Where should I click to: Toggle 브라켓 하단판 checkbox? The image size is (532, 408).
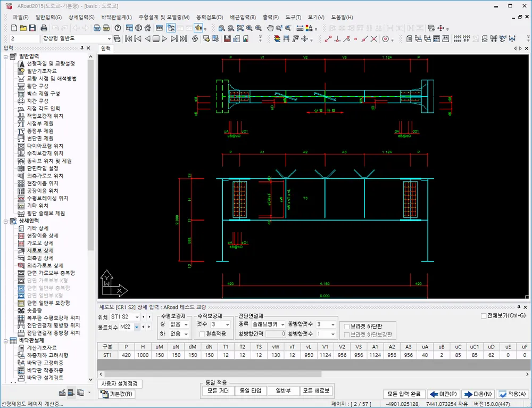347,327
